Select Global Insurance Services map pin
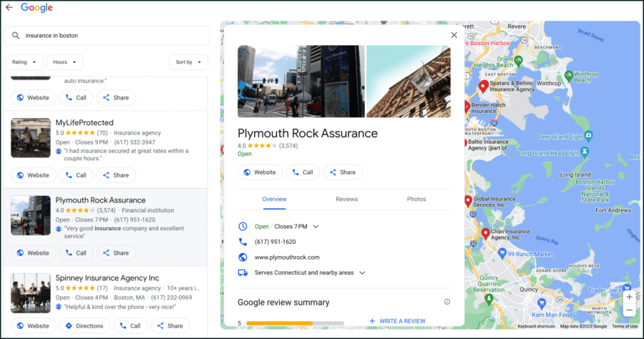 [x=468, y=201]
